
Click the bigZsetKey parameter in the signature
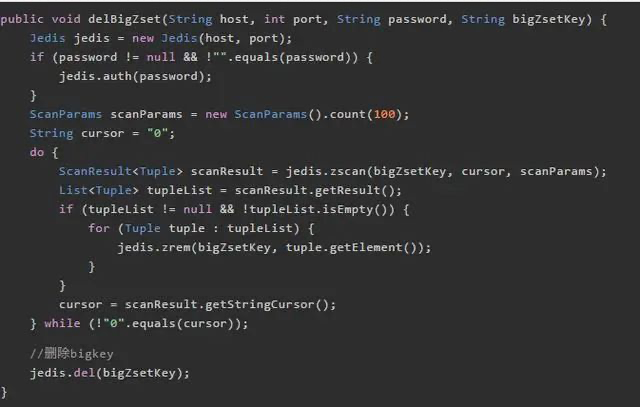(x=549, y=19)
